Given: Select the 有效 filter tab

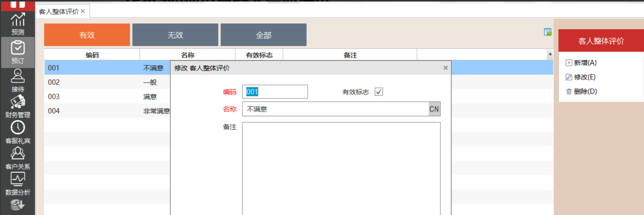Looking at the screenshot, I should (87, 35).
